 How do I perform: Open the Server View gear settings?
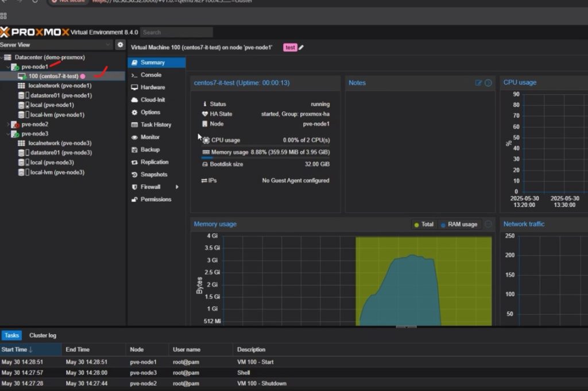tap(120, 45)
